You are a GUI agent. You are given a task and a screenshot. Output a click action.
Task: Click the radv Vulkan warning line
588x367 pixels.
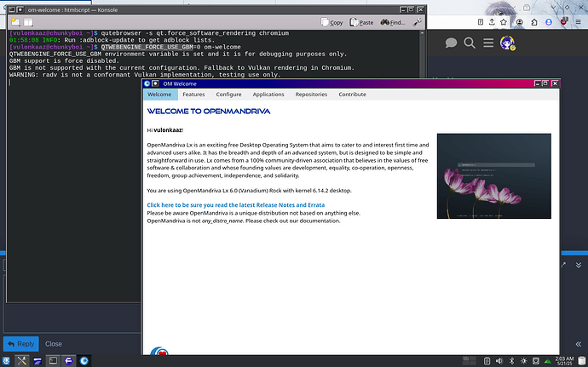[x=145, y=75]
